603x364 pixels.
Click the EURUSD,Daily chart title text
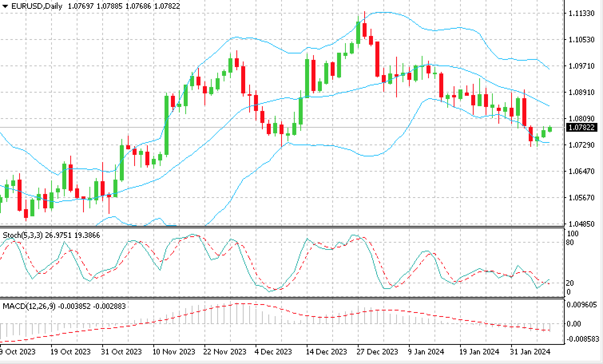pos(37,6)
